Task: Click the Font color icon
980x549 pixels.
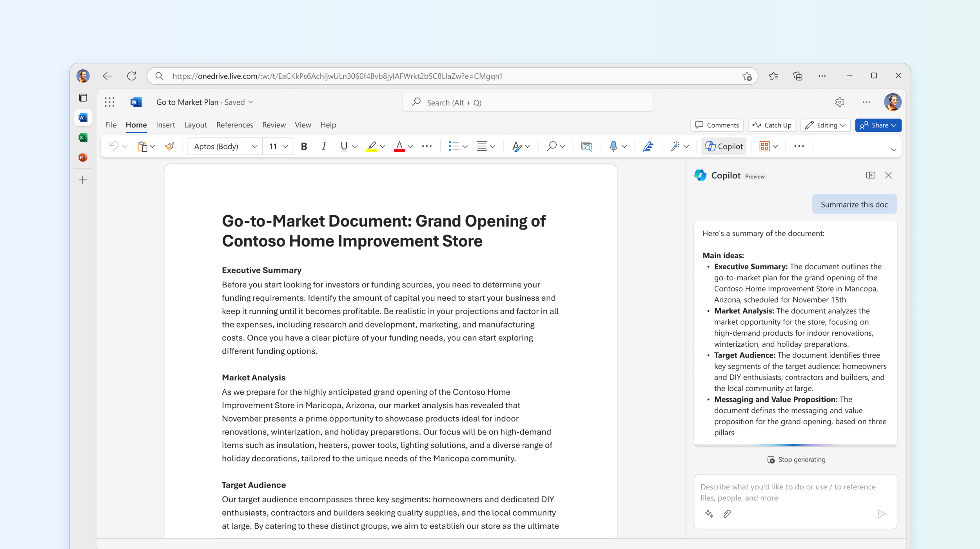Action: pyautogui.click(x=399, y=146)
